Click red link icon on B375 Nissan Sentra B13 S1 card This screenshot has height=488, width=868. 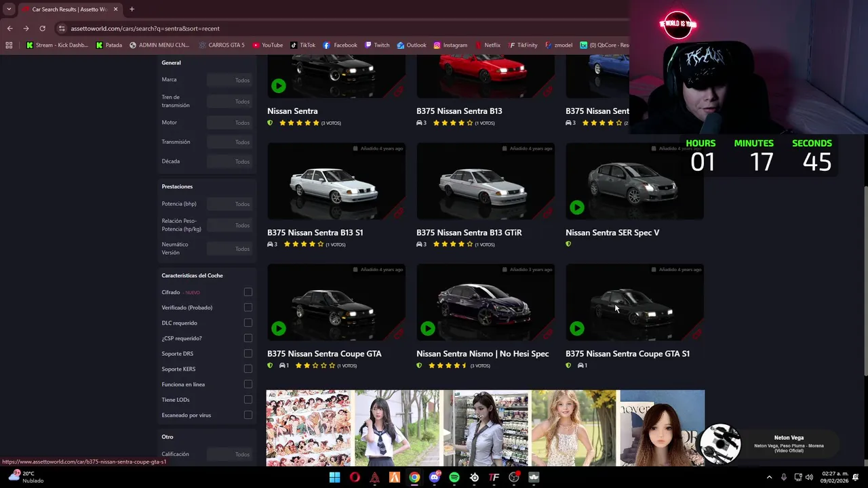click(398, 213)
